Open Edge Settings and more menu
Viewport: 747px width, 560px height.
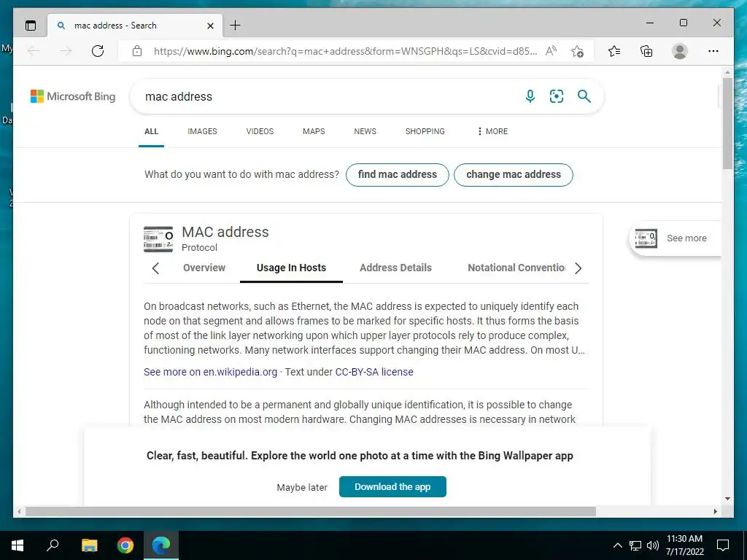coord(713,51)
